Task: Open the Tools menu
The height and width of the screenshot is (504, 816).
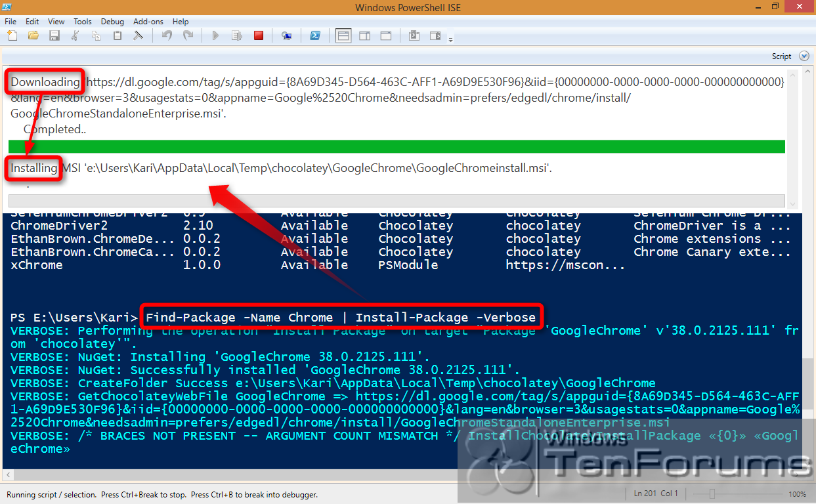Action: [x=83, y=22]
